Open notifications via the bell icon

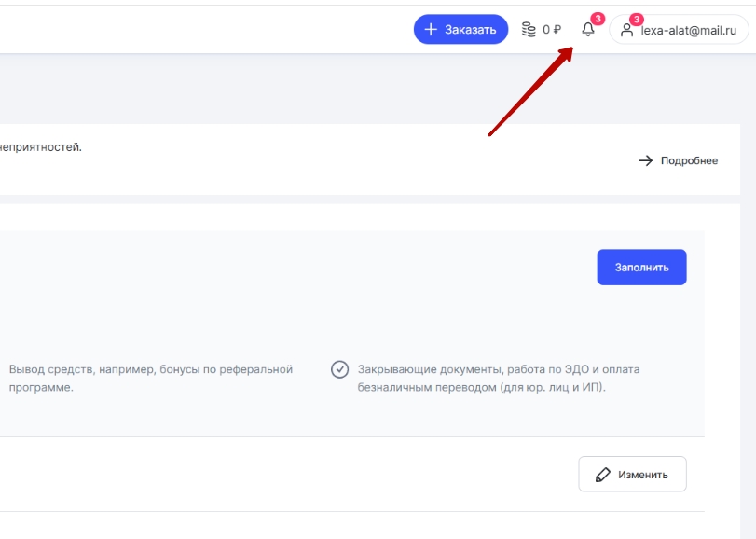588,30
